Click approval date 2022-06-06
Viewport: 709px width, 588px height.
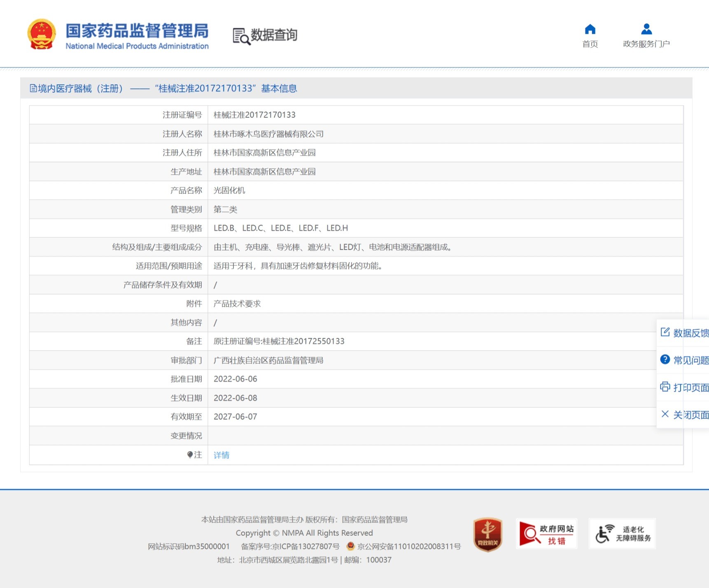tap(236, 379)
